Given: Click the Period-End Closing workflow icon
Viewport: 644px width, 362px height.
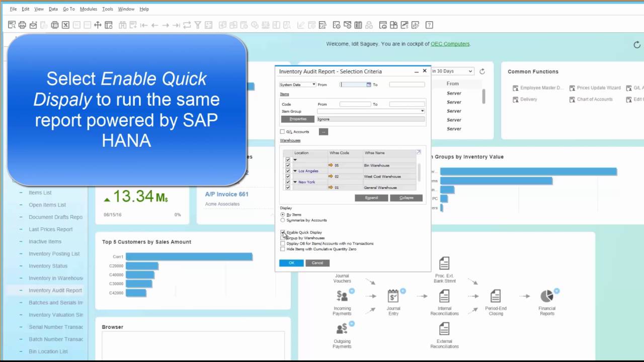Looking at the screenshot, I should (x=496, y=296).
